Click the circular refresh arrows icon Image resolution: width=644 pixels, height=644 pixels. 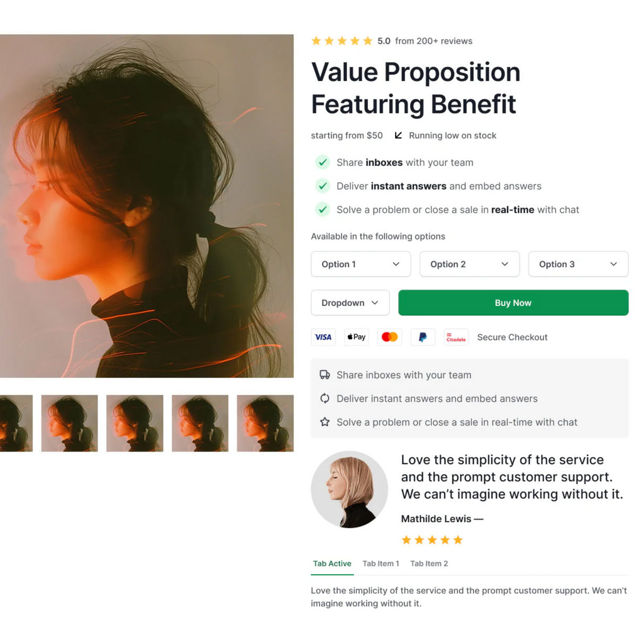click(325, 398)
